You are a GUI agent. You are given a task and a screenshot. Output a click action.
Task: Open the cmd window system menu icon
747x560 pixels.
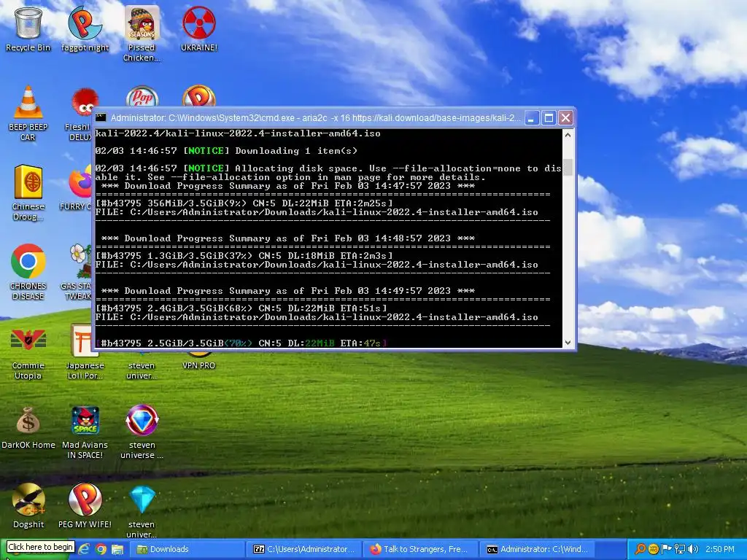(x=101, y=117)
